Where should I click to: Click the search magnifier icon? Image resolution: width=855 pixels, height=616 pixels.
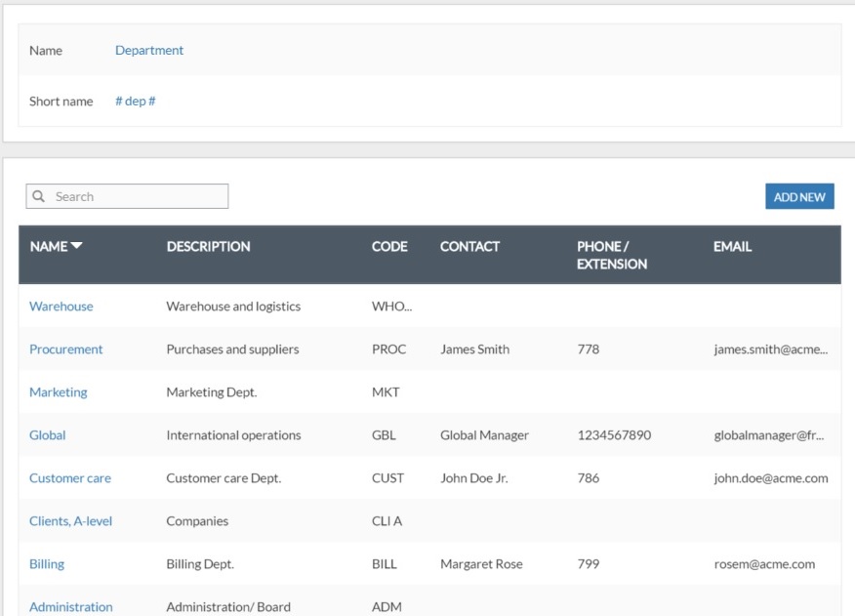(39, 196)
